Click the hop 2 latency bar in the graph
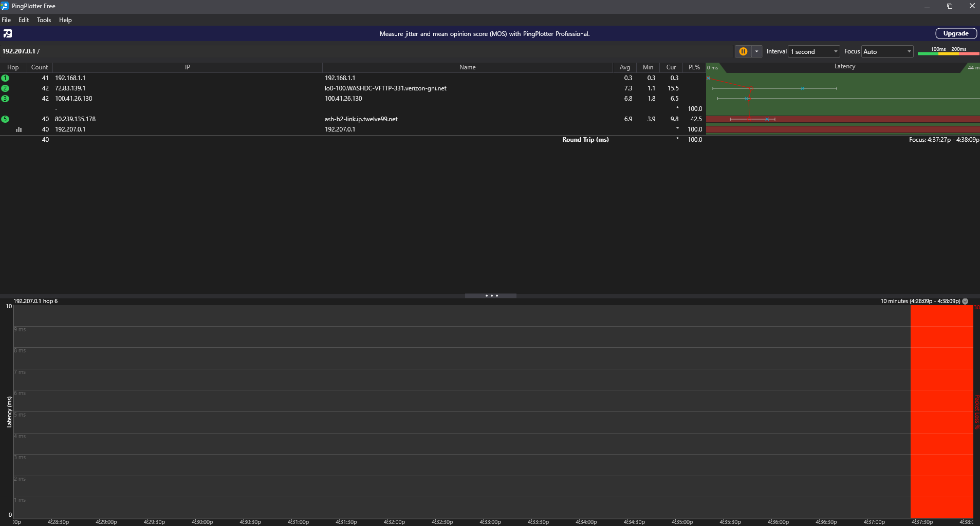This screenshot has height=526, width=980. [774, 88]
